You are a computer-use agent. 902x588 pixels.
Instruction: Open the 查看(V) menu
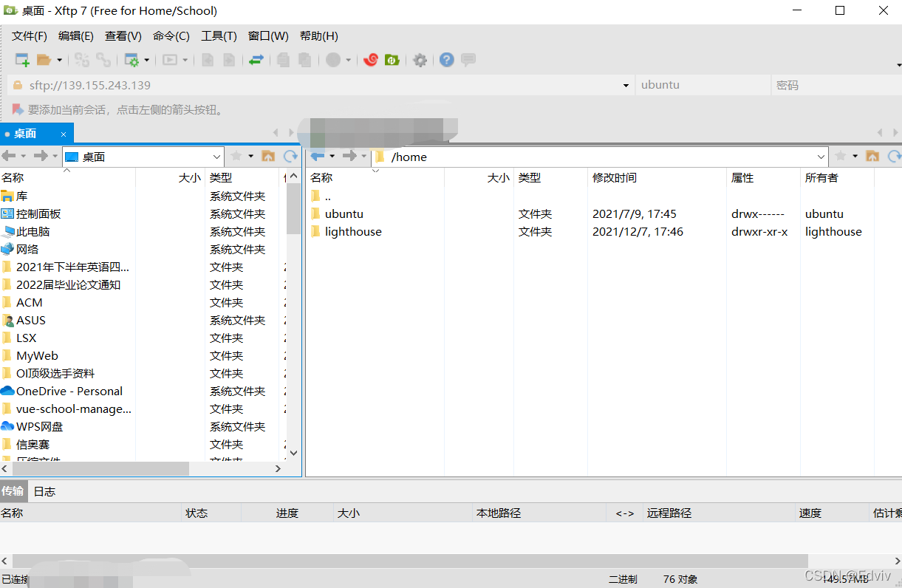pos(123,35)
